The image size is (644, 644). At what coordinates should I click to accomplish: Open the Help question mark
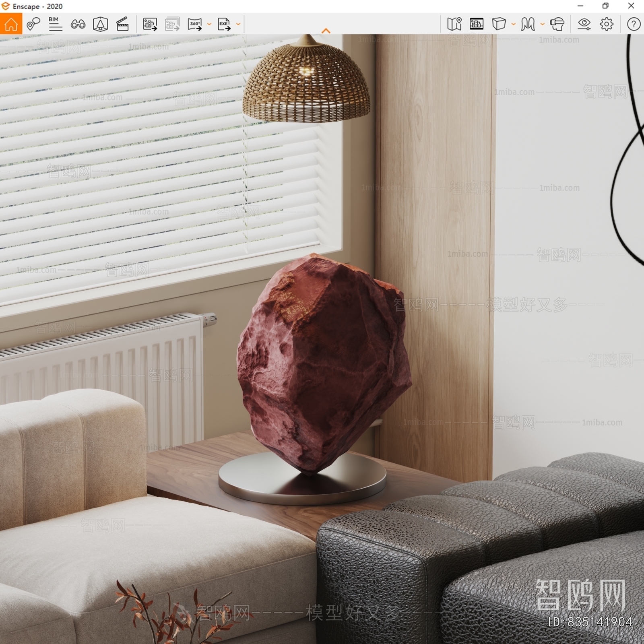point(634,24)
